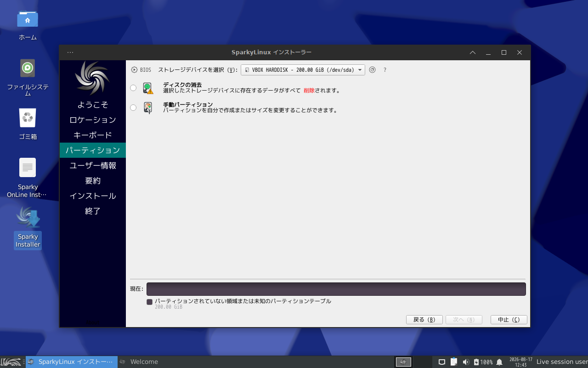The image size is (588, 368).
Task: Click the unpartitioned space legend swatch
Action: pyautogui.click(x=149, y=302)
